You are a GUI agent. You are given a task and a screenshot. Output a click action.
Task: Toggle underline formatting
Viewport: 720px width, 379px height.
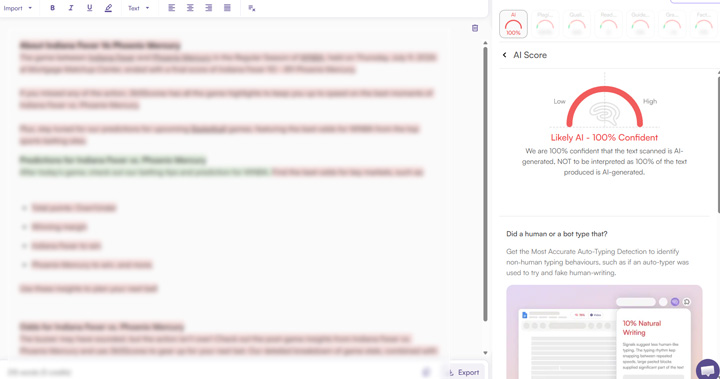(90, 8)
